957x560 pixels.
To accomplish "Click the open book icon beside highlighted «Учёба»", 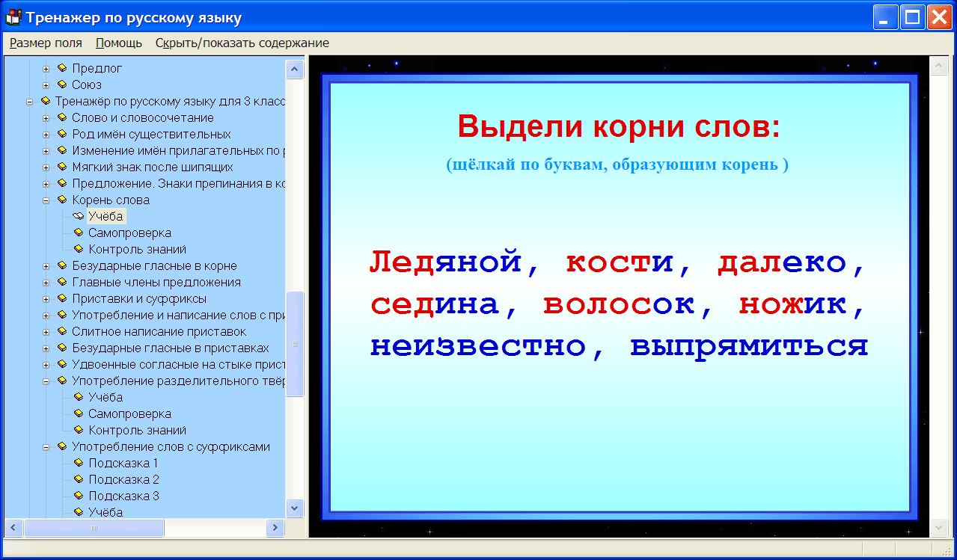I will coord(80,216).
